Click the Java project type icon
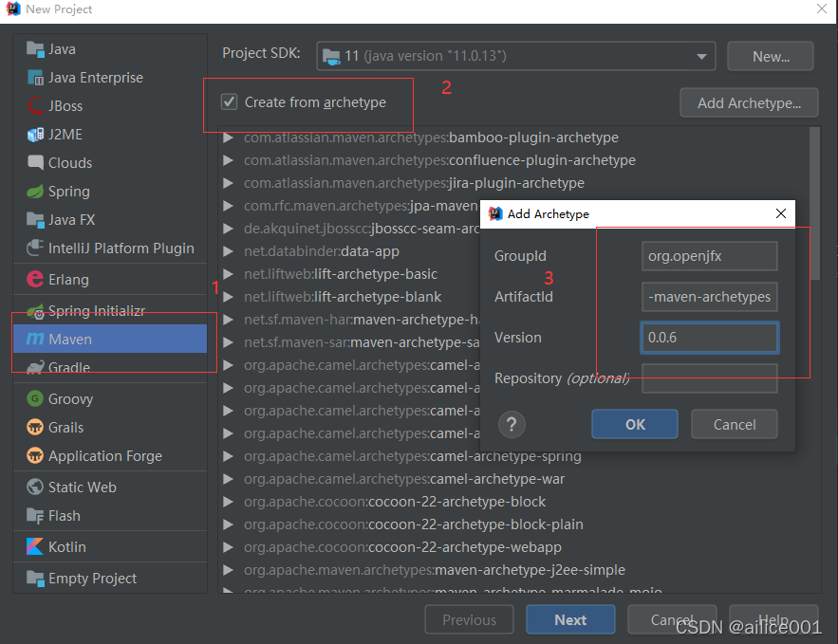The image size is (838, 644). point(35,49)
